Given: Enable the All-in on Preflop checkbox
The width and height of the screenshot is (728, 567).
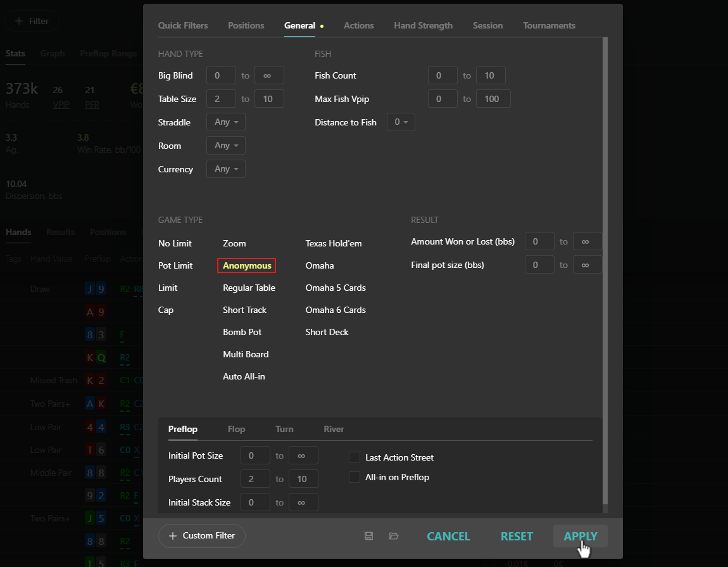Looking at the screenshot, I should (355, 477).
